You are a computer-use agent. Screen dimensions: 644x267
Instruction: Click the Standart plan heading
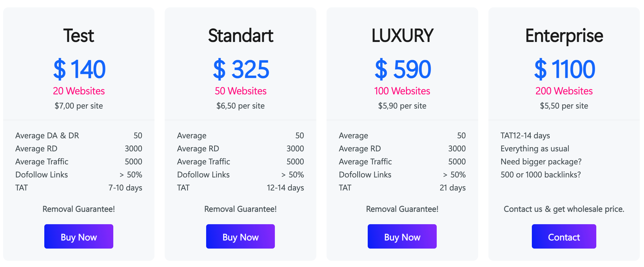(241, 36)
